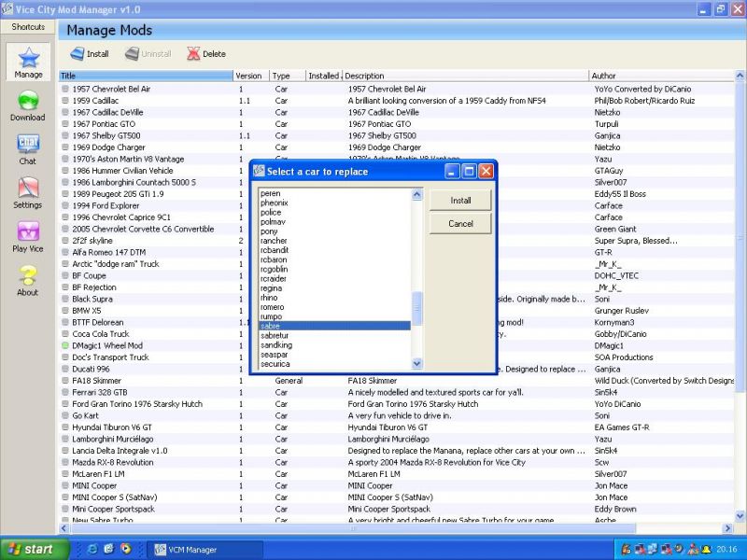Image resolution: width=747 pixels, height=560 pixels.
Task: Open the Chat sidebar icon
Action: coord(28,148)
